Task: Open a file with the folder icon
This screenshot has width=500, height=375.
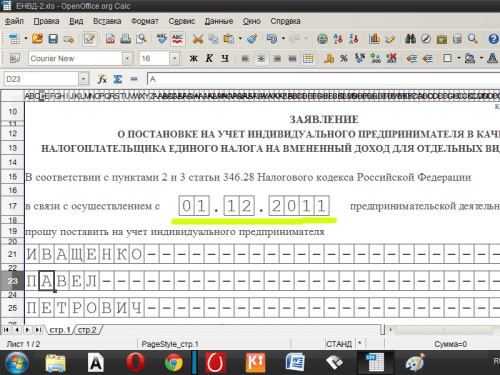Action: (x=37, y=39)
